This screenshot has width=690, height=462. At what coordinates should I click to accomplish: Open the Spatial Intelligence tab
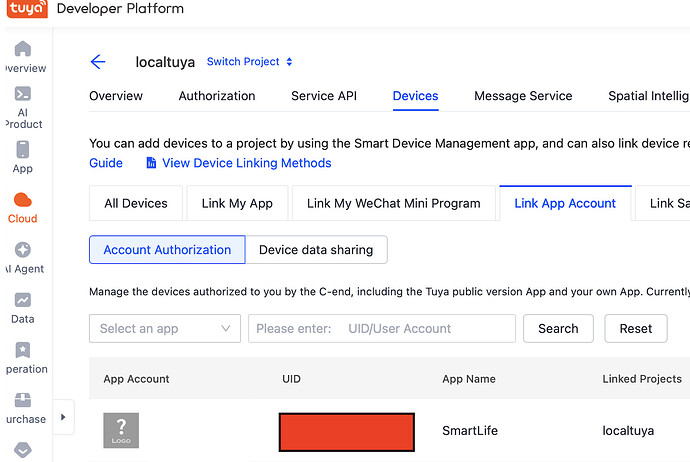649,96
